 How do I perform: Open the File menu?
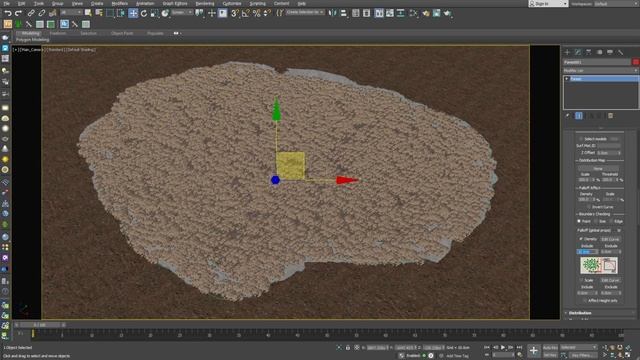[7, 3]
